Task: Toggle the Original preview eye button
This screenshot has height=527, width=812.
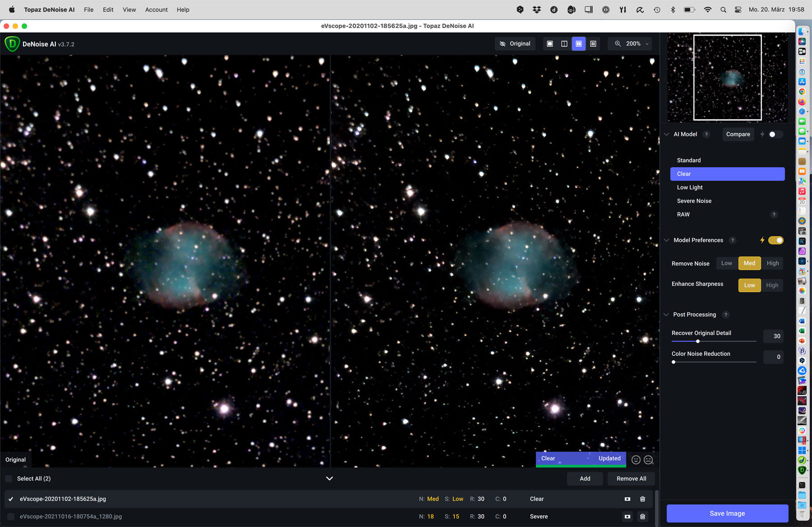Action: pyautogui.click(x=515, y=44)
